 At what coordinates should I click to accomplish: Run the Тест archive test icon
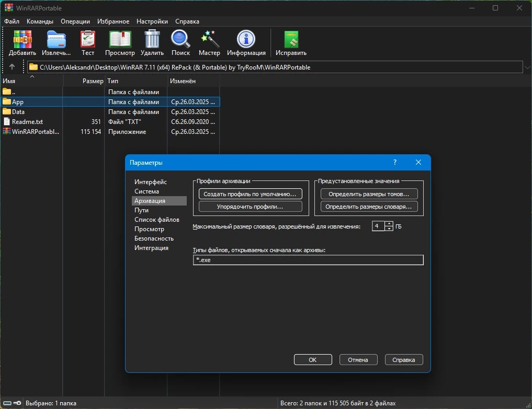coord(87,39)
